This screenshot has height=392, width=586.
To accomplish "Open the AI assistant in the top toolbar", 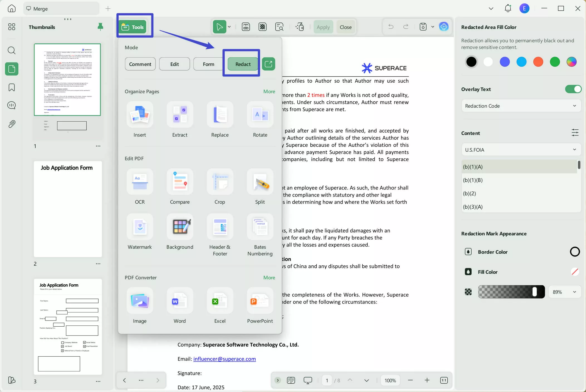I will point(444,26).
